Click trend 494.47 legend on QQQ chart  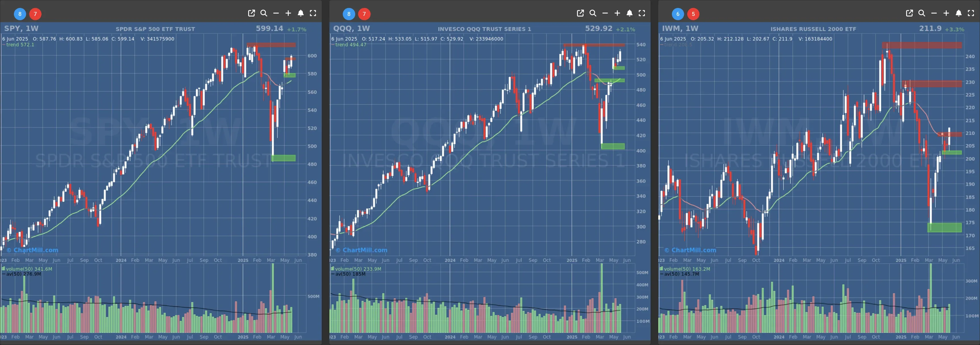tap(349, 45)
